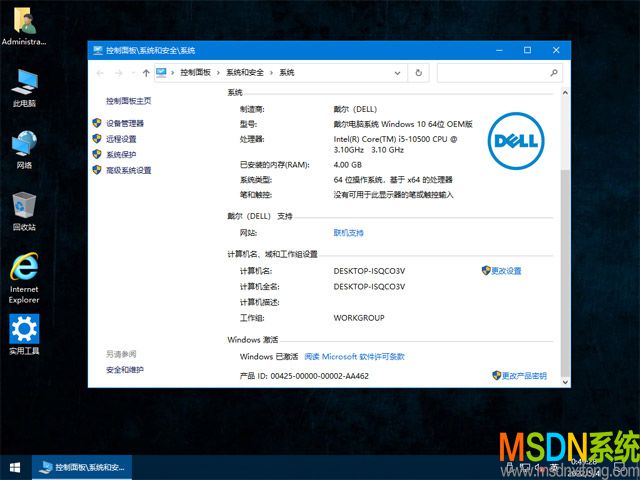Viewport: 640px width, 480px height.
Task: Select the 戴尔 (DELL) manufacturer value
Action: click(x=355, y=109)
